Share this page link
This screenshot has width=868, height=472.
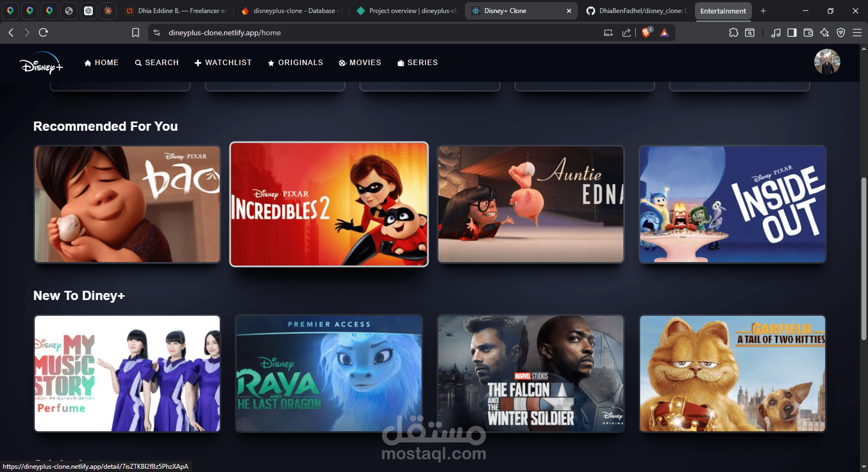[x=627, y=33]
